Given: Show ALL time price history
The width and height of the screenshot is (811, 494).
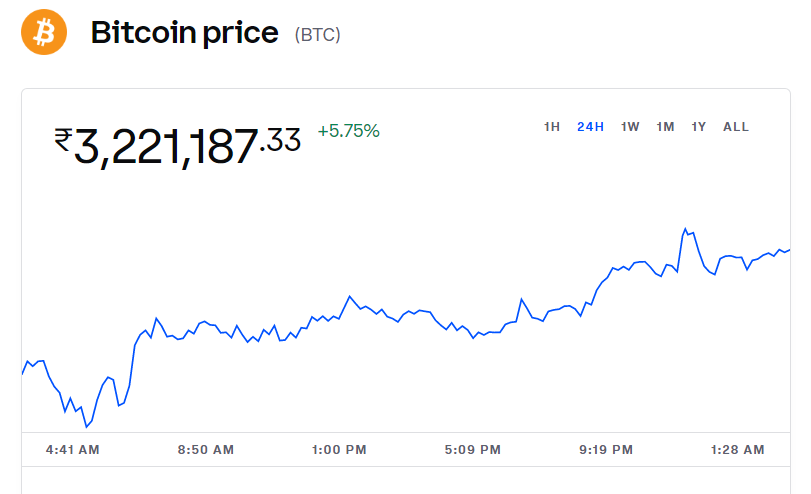Looking at the screenshot, I should [x=735, y=127].
